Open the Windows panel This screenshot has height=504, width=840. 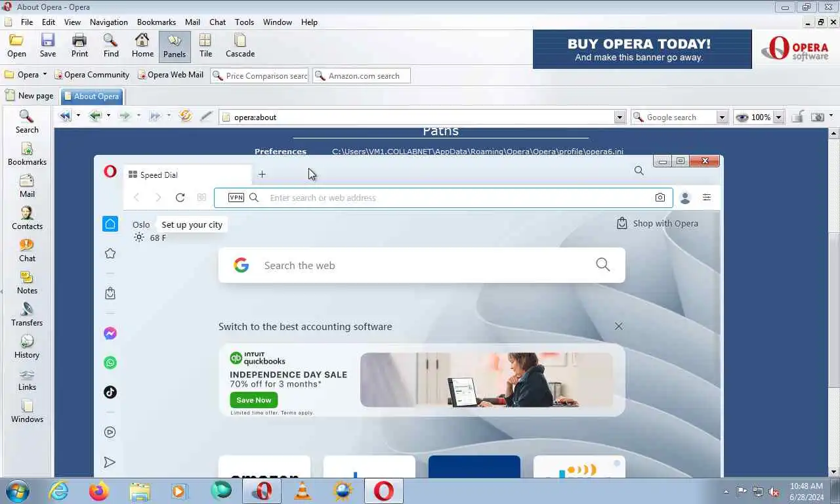27,411
